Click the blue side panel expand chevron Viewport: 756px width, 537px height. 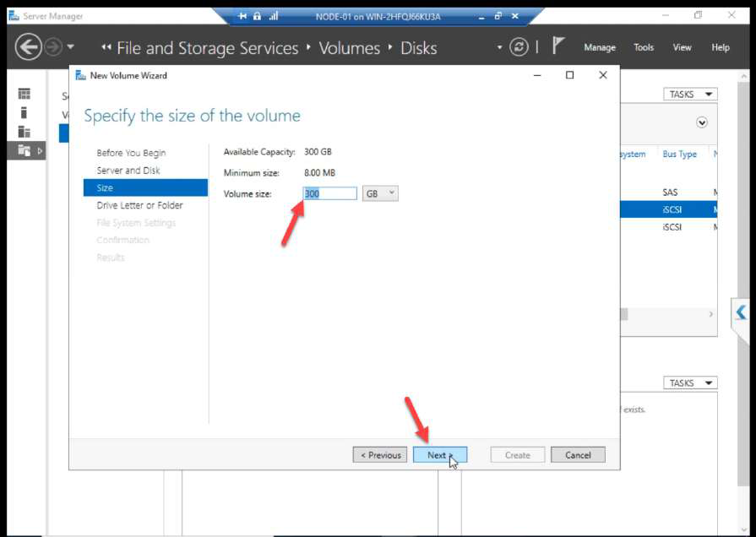(741, 312)
